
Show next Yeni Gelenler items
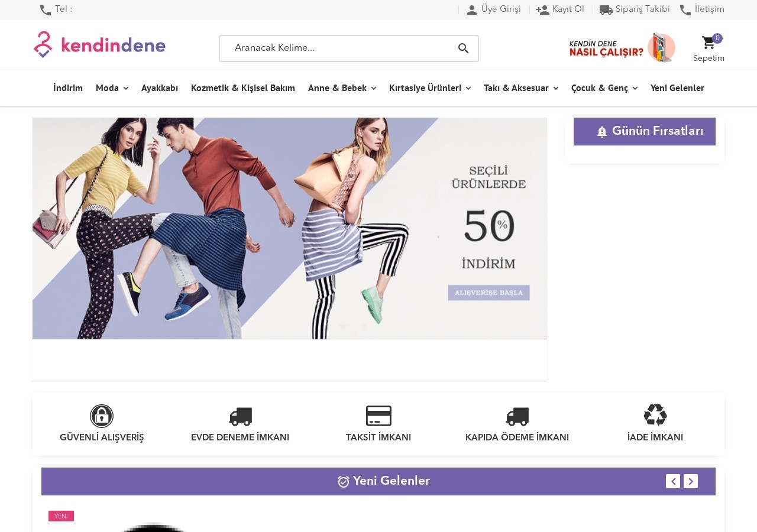click(691, 481)
